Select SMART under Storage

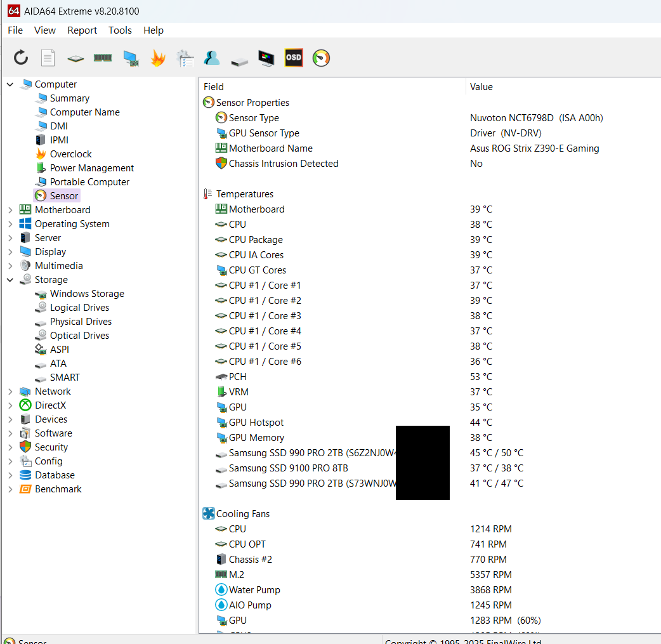[65, 378]
